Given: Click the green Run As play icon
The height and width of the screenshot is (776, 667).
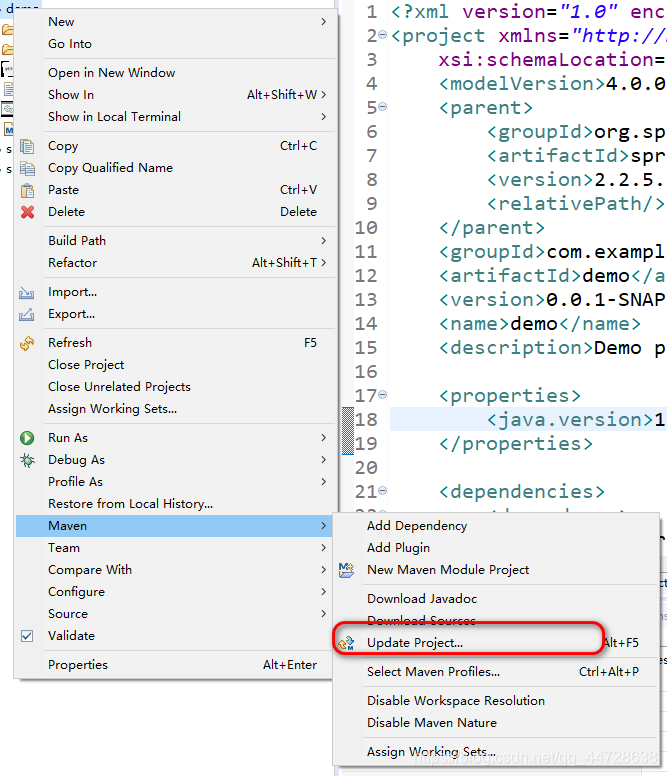Looking at the screenshot, I should pyautogui.click(x=27, y=438).
